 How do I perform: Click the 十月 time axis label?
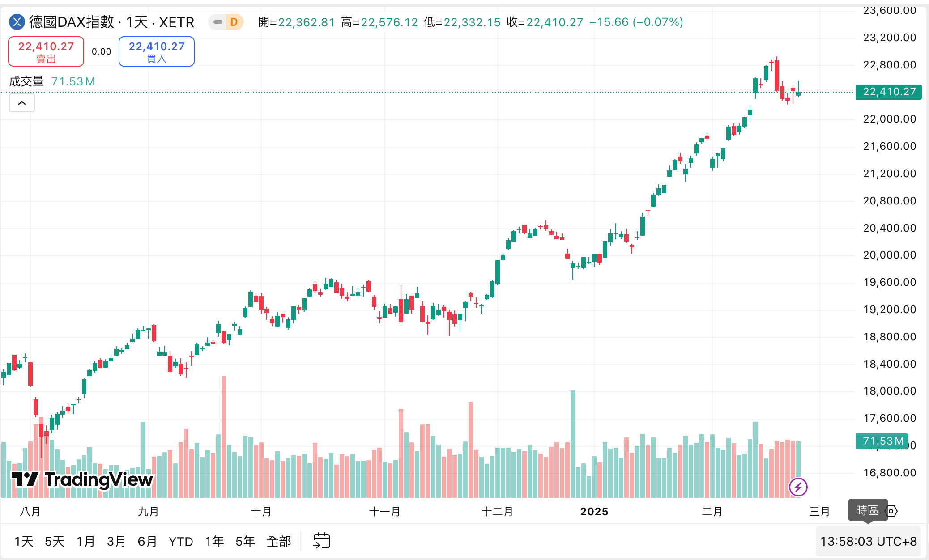pos(261,511)
